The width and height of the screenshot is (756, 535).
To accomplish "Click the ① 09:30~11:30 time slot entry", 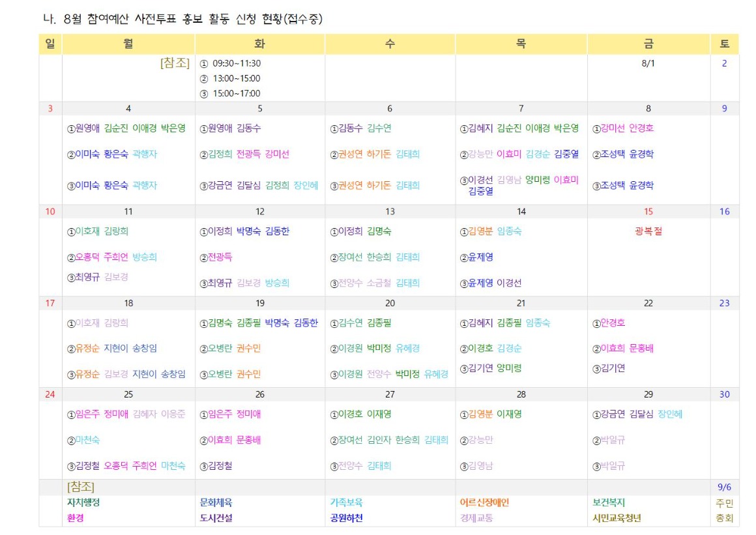I will point(231,64).
